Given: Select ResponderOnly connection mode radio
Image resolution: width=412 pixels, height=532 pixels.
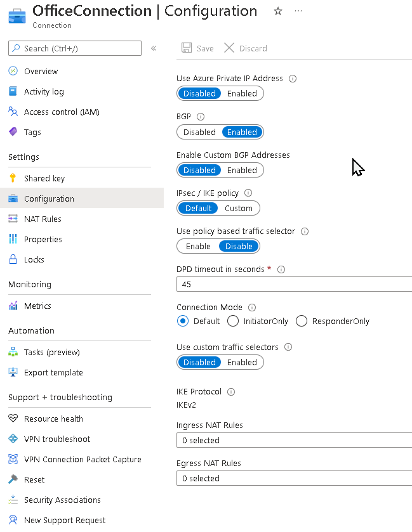Looking at the screenshot, I should [302, 321].
